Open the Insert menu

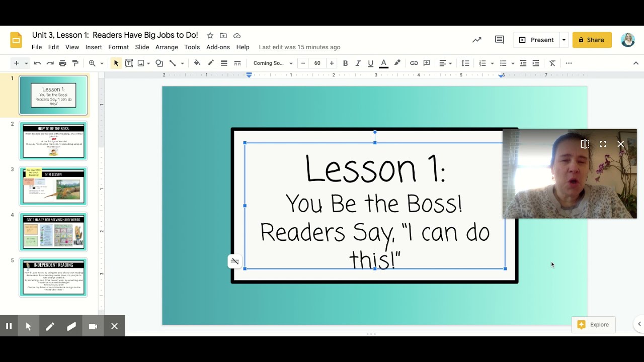coord(94,47)
